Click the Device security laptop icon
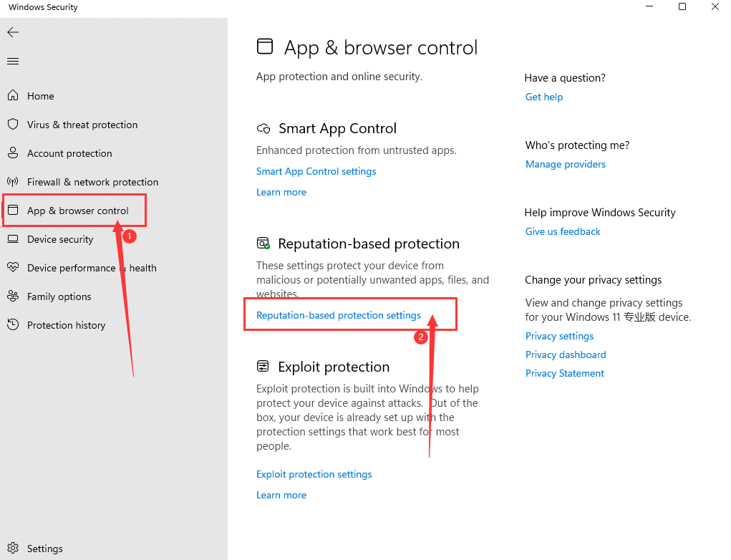The width and height of the screenshot is (731, 560). point(13,239)
